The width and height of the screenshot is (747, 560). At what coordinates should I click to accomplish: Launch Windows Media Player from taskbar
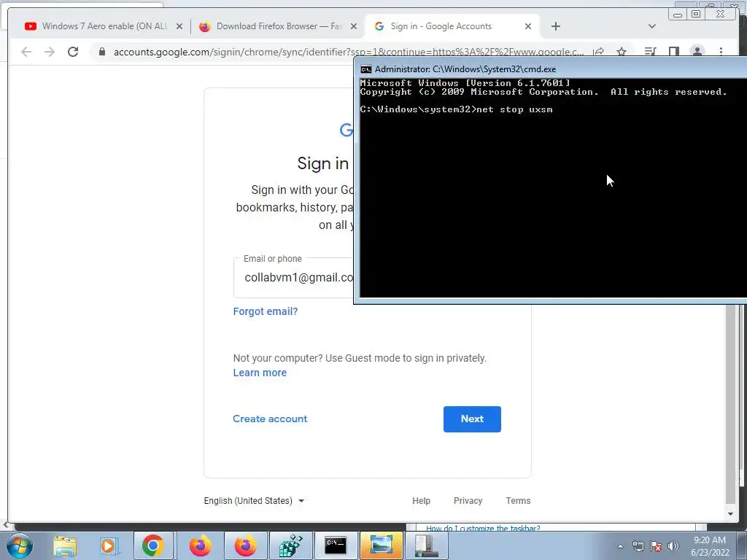[109, 545]
